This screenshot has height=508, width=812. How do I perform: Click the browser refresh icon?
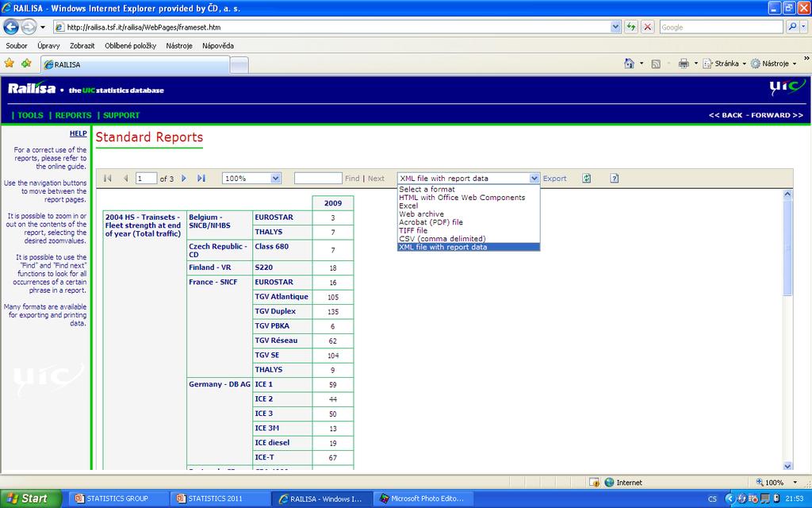pos(630,27)
